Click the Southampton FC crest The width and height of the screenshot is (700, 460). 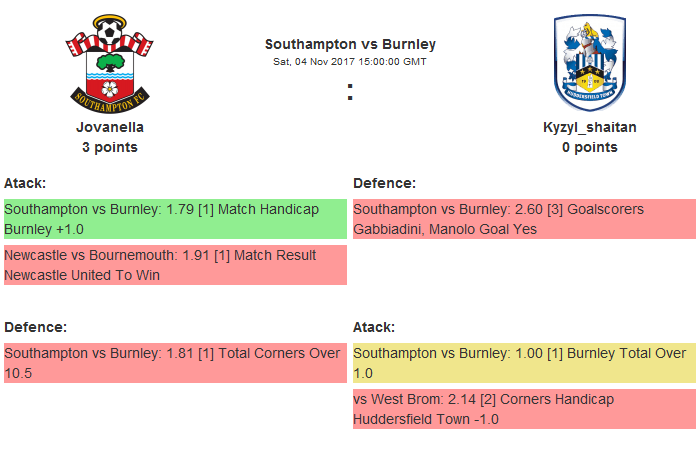(x=110, y=64)
